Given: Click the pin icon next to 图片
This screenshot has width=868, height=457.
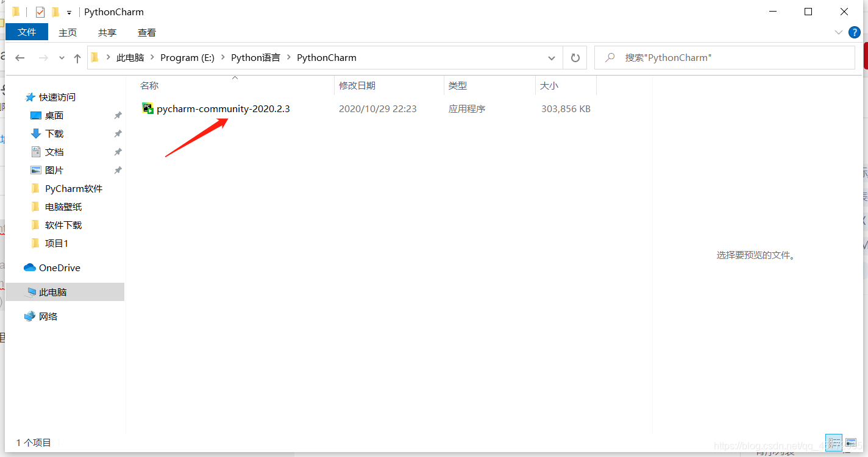Looking at the screenshot, I should [x=118, y=171].
